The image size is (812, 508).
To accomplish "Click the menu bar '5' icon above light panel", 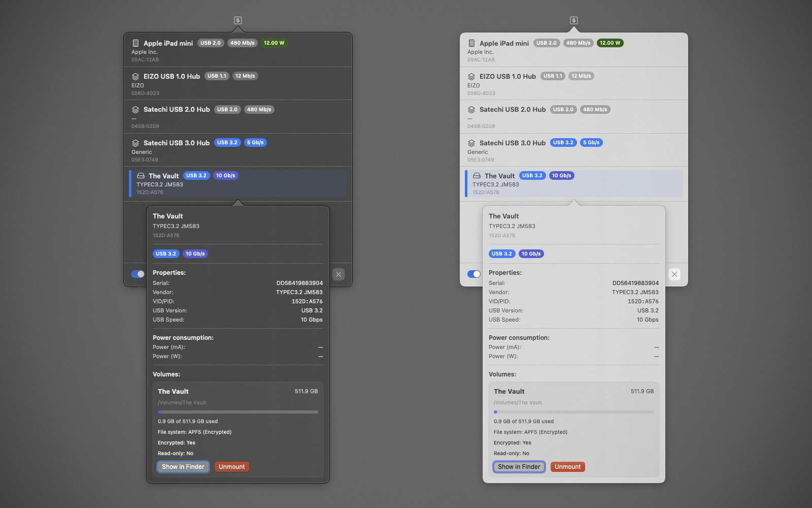I will tap(574, 20).
